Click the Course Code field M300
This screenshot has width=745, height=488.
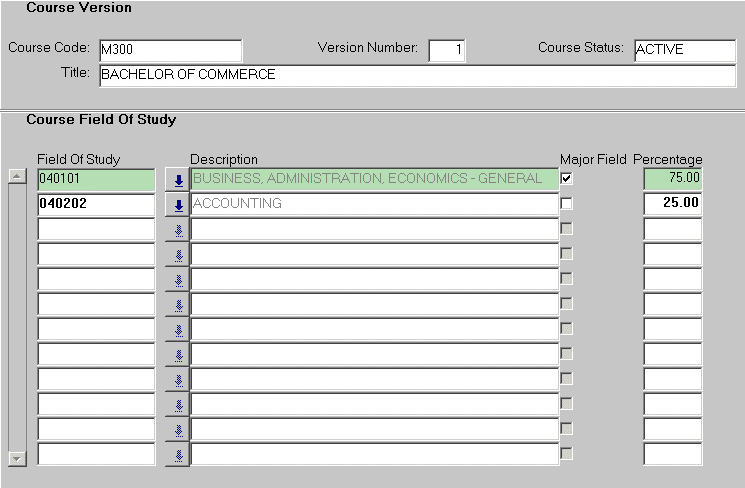169,50
